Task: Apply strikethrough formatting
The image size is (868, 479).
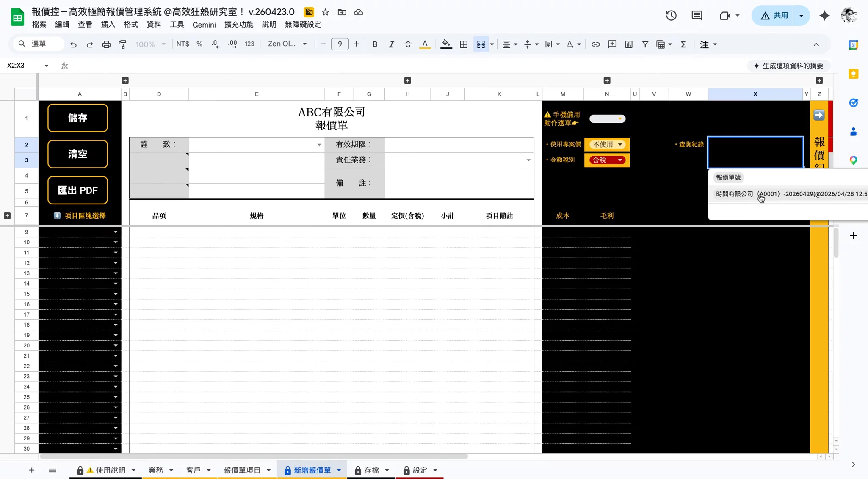Action: [x=408, y=44]
